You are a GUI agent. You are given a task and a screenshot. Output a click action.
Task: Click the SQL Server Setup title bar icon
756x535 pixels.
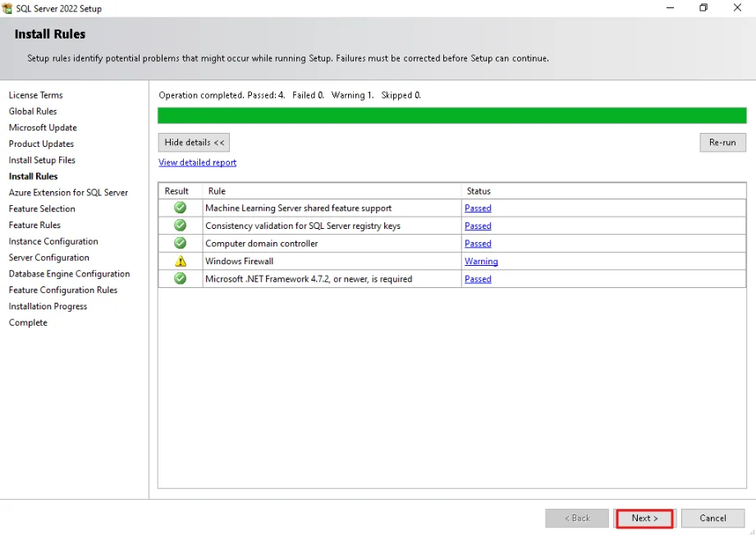point(7,8)
